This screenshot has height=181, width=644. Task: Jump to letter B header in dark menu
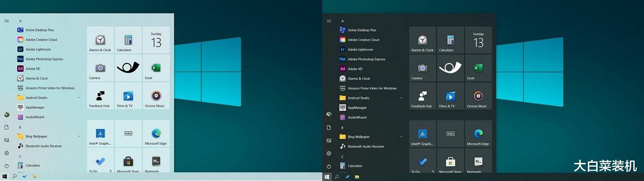pos(342,127)
